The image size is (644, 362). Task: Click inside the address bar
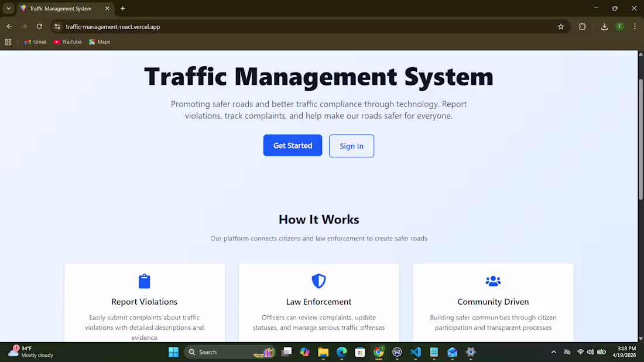tap(234, 26)
